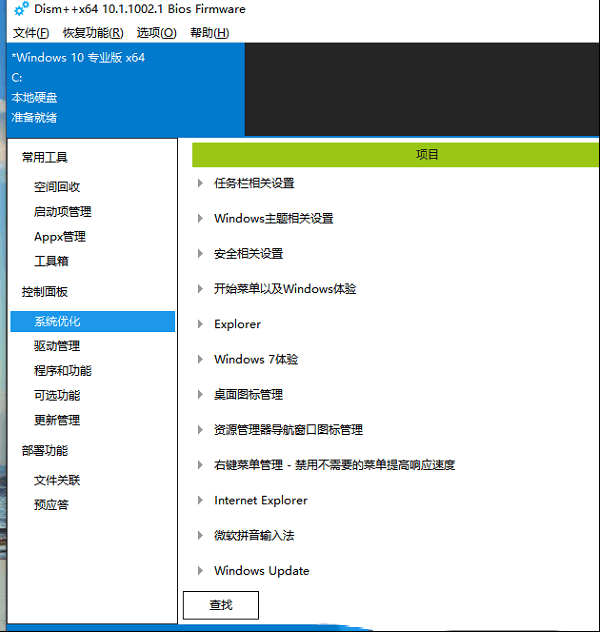
Task: Open 可选功能 in the sidebar
Action: pyautogui.click(x=57, y=395)
